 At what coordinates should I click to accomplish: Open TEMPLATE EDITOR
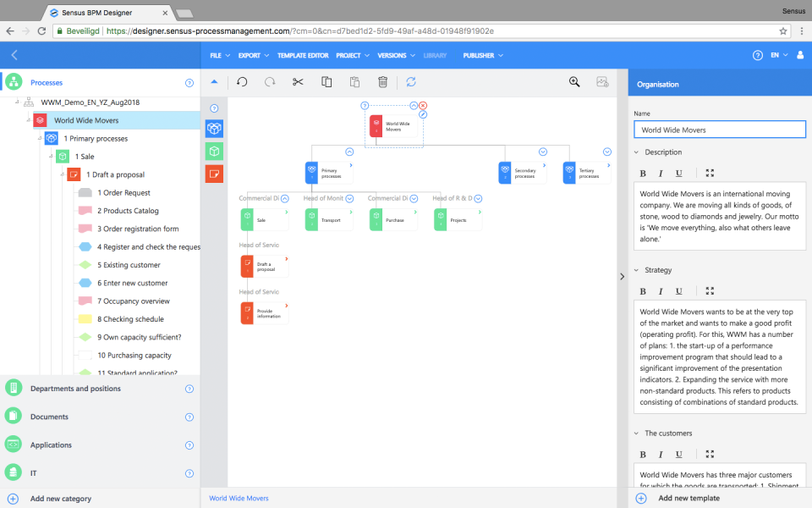(303, 56)
